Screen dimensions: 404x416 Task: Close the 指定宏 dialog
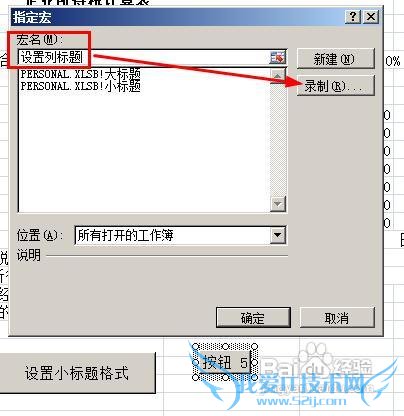pos(371,16)
